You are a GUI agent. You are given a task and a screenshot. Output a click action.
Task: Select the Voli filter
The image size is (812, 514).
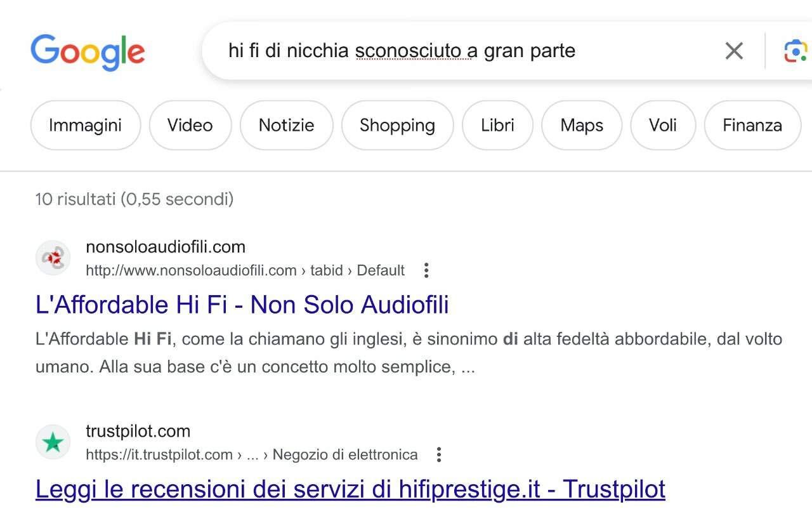[663, 125]
